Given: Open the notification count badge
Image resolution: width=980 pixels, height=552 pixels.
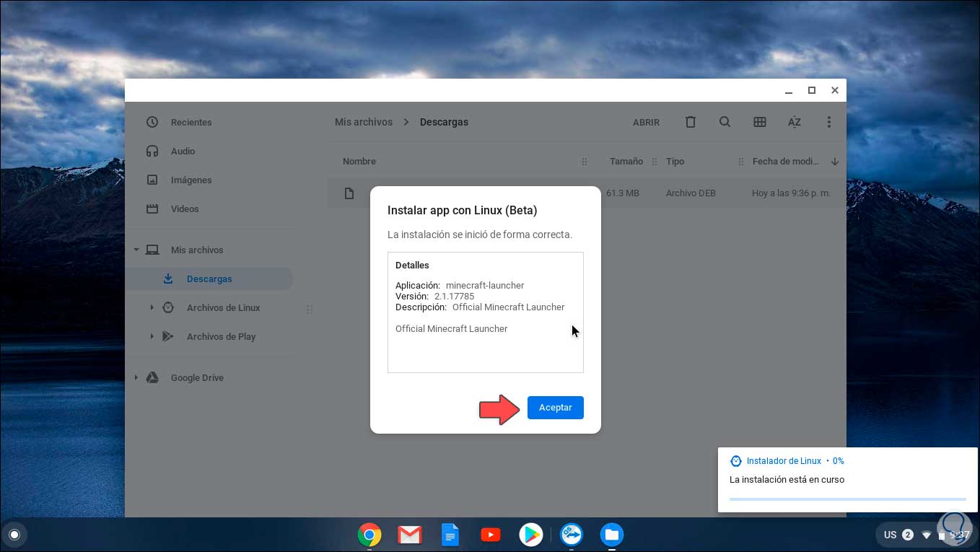Looking at the screenshot, I should [908, 535].
